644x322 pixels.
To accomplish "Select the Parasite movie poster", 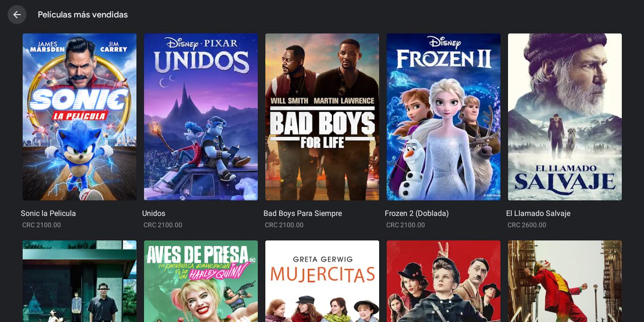I will (x=79, y=281).
